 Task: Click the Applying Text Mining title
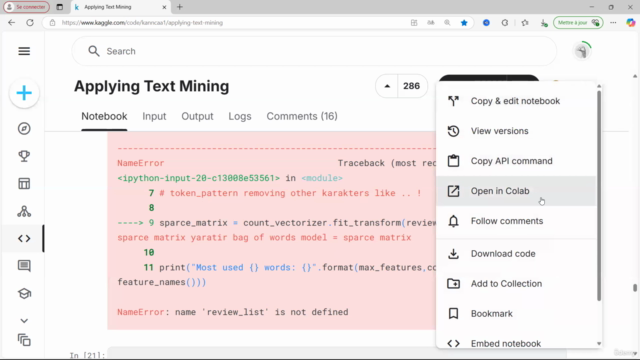(151, 87)
